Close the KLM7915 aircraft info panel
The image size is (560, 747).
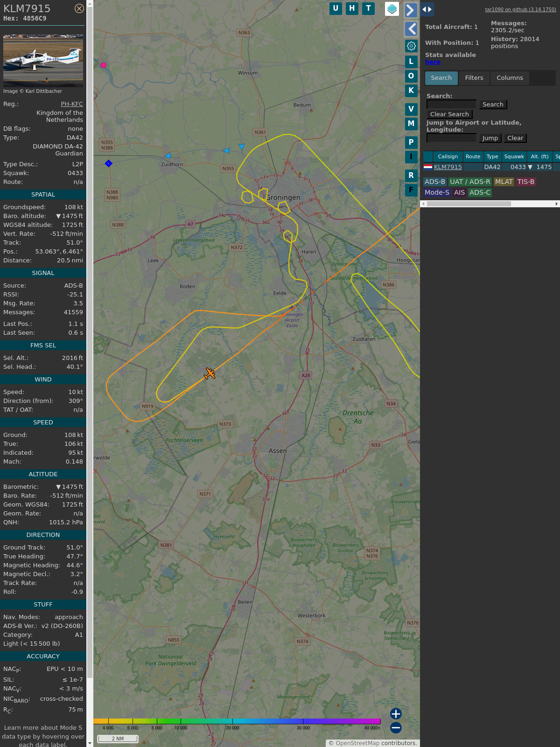(x=79, y=8)
